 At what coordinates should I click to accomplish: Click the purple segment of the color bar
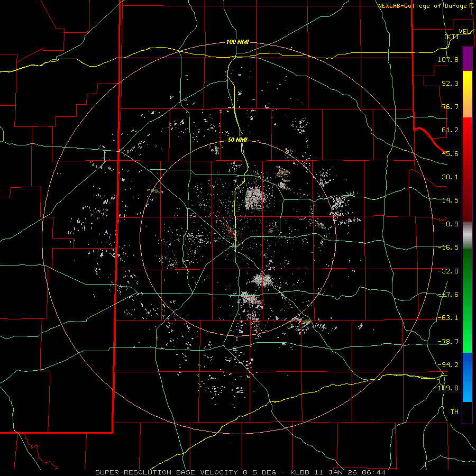(467, 59)
